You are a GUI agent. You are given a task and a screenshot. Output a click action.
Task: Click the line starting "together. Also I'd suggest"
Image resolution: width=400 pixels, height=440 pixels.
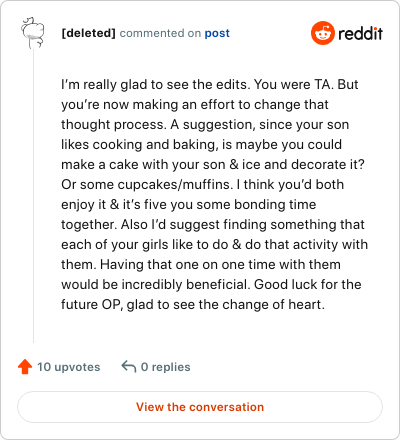(213, 224)
